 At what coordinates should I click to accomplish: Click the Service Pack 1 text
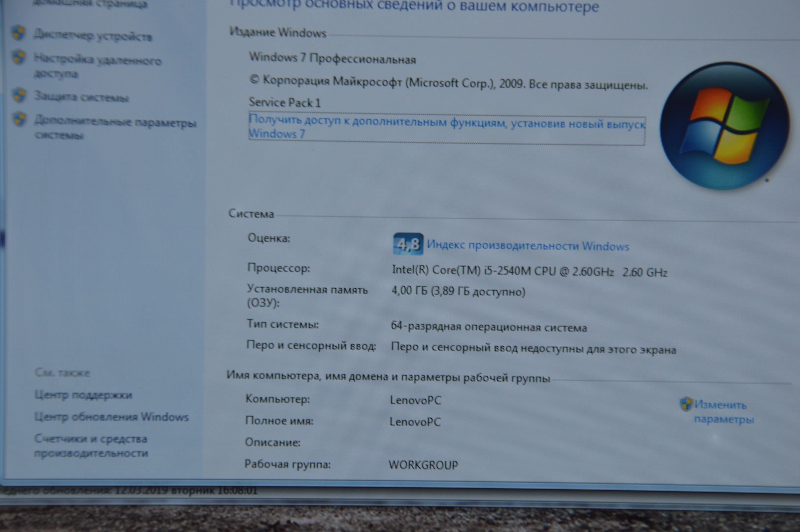285,102
